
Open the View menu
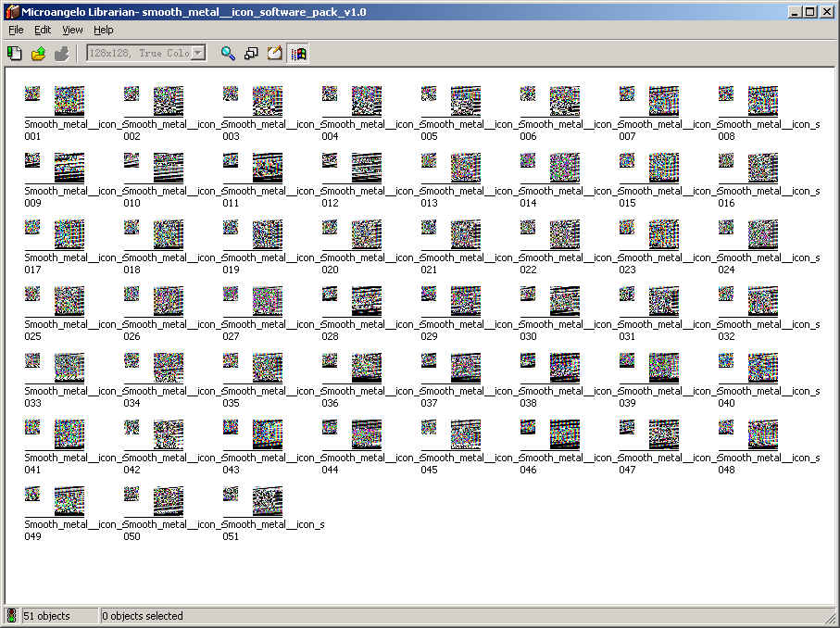72,30
